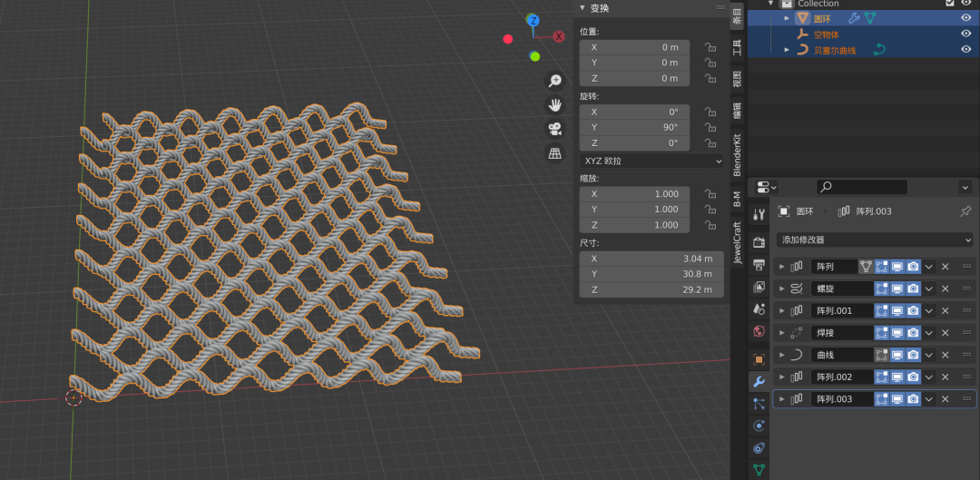
Task: Uncheck the Collection exclude checkbox
Action: [x=950, y=3]
